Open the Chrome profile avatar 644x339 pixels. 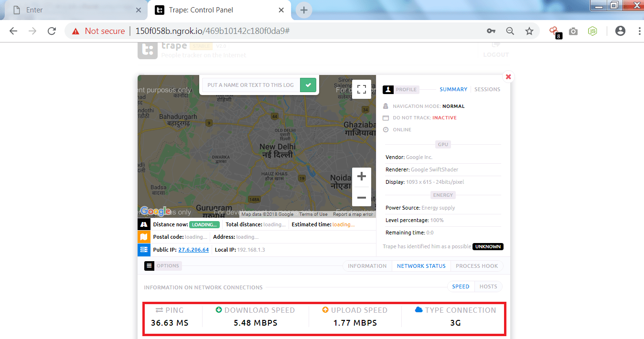click(620, 31)
